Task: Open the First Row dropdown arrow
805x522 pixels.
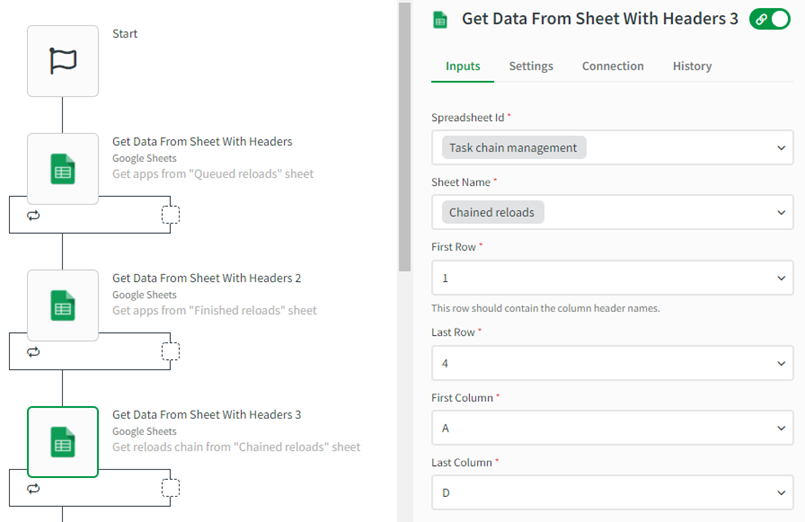Action: pos(781,278)
